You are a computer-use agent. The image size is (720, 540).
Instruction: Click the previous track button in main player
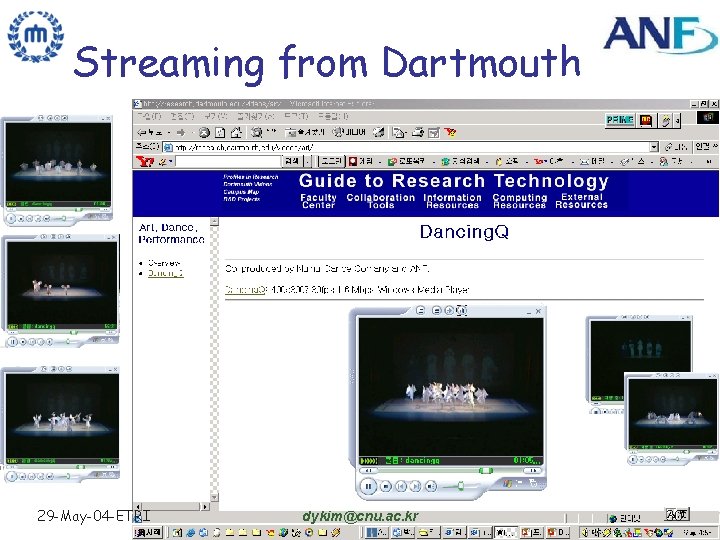tap(401, 487)
